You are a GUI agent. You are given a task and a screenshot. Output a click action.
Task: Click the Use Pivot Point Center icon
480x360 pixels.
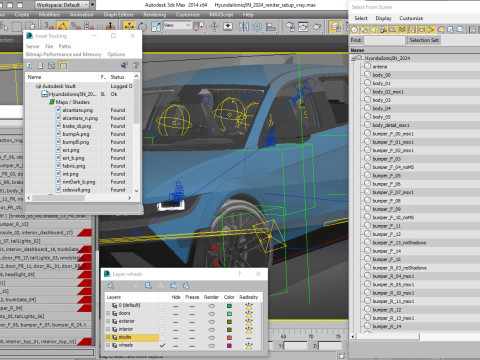[x=199, y=26]
